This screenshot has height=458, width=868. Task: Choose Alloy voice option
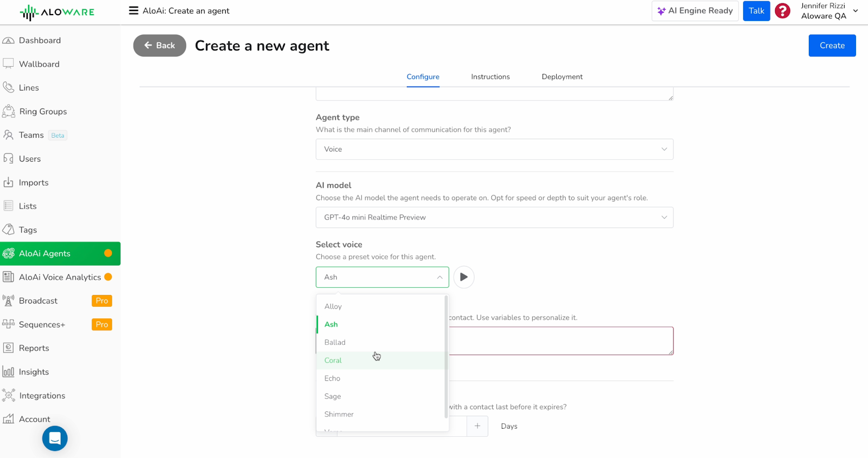[381, 306]
